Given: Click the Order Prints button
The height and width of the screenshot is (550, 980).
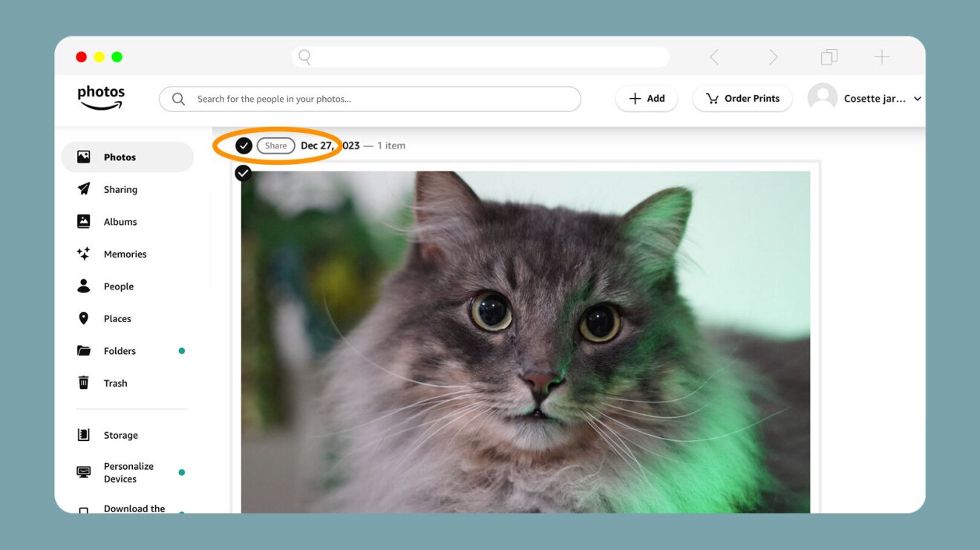Looking at the screenshot, I should pyautogui.click(x=742, y=99).
